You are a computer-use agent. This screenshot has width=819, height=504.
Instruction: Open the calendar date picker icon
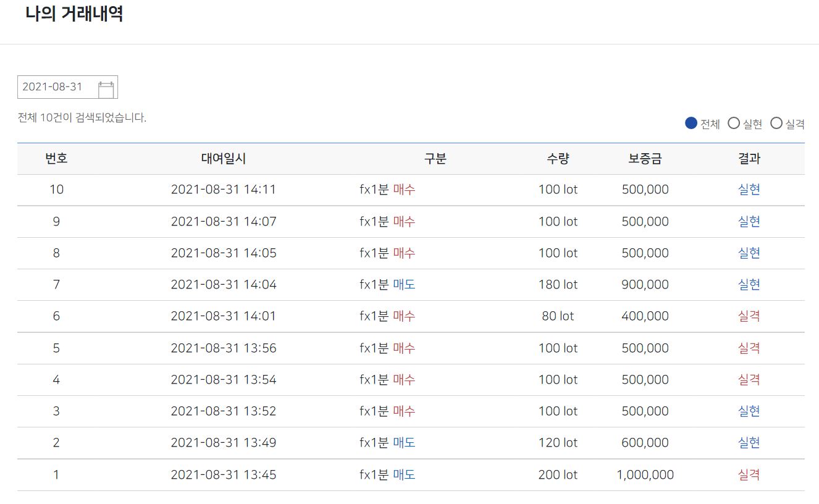tap(106, 90)
